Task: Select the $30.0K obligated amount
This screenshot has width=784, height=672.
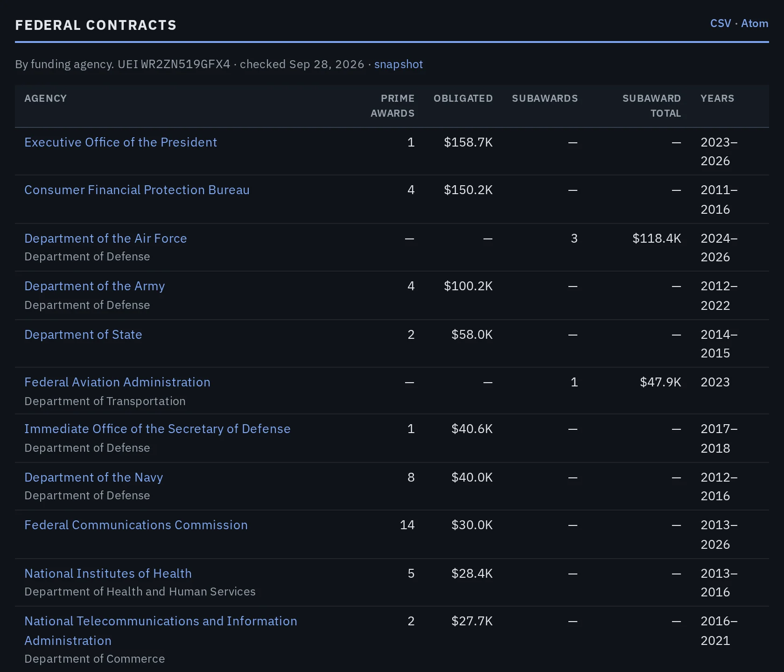Action: pos(472,525)
